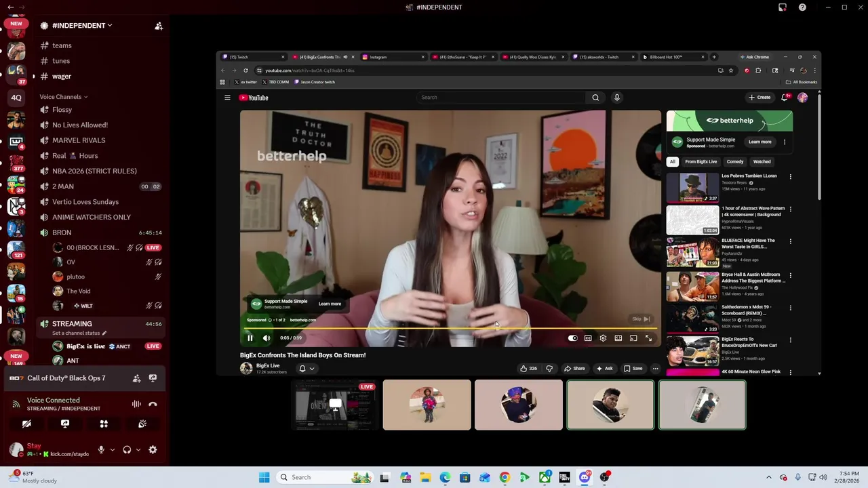Select the Comedy filter chip
Viewport: 868px width, 488px height.
click(x=735, y=161)
